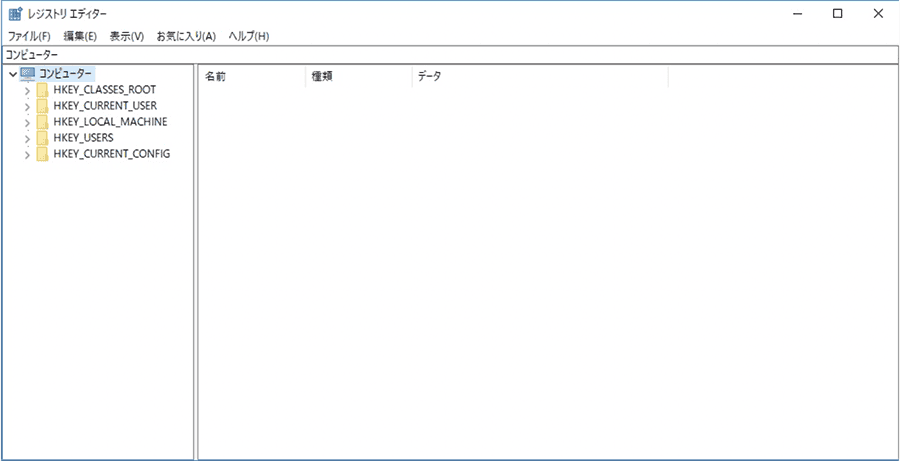Select the HKEY_CURRENT_CONFIG label
Screen dimensions: 900x461
[111, 154]
